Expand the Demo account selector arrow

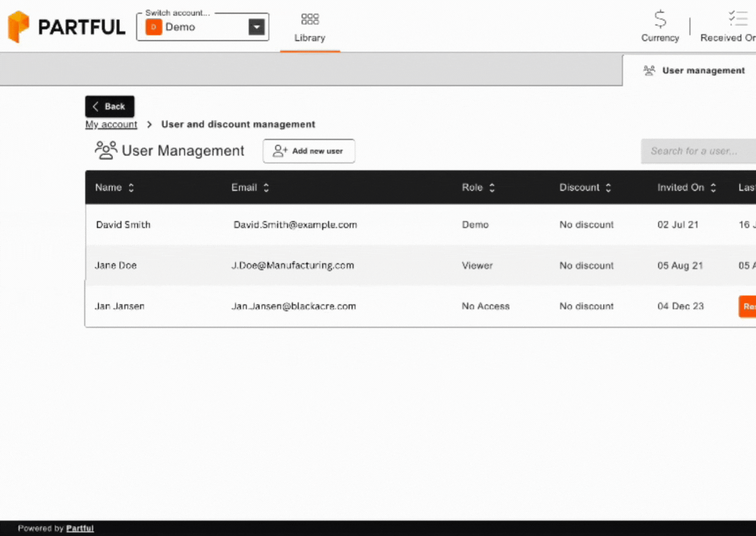coord(257,27)
